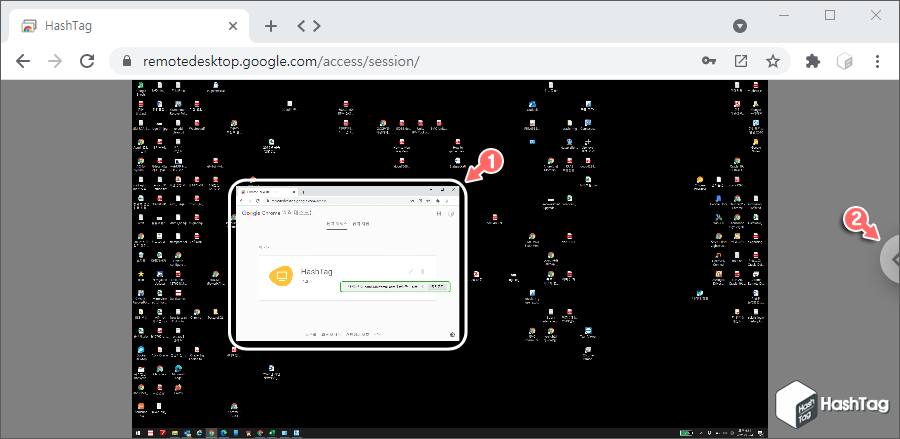Click the green battery icon in remote tray
Screen dimensions: 900x439
tap(686, 433)
